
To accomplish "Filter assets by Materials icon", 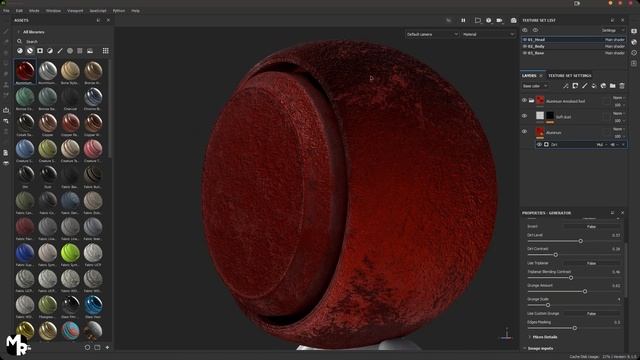I will [20, 51].
